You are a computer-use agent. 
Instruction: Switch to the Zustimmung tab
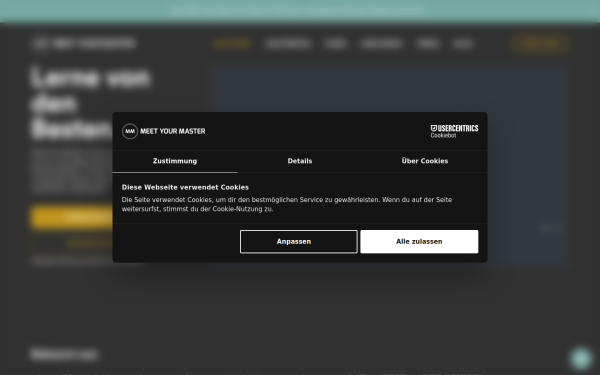(x=175, y=161)
